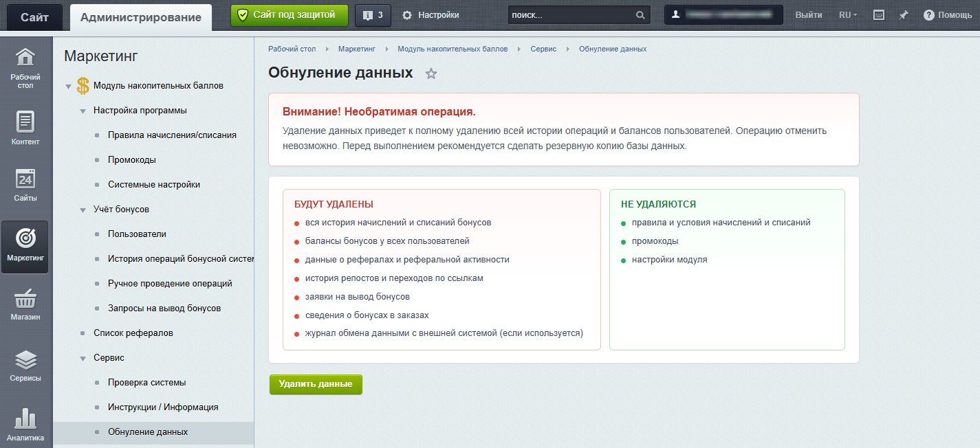Open the keyboard hotkeys icon
The height and width of the screenshot is (448, 980).
pos(878,15)
